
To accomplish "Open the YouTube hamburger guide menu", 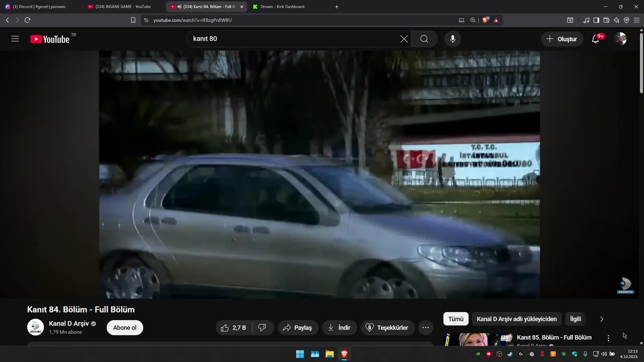I will (15, 39).
